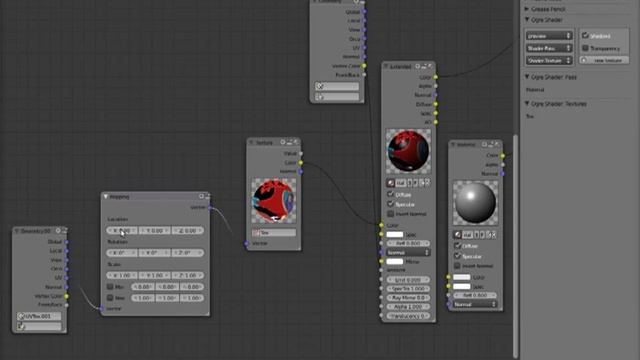Browse material icon in Material node datablock
Screen dimensions: 640x360
[458, 235]
